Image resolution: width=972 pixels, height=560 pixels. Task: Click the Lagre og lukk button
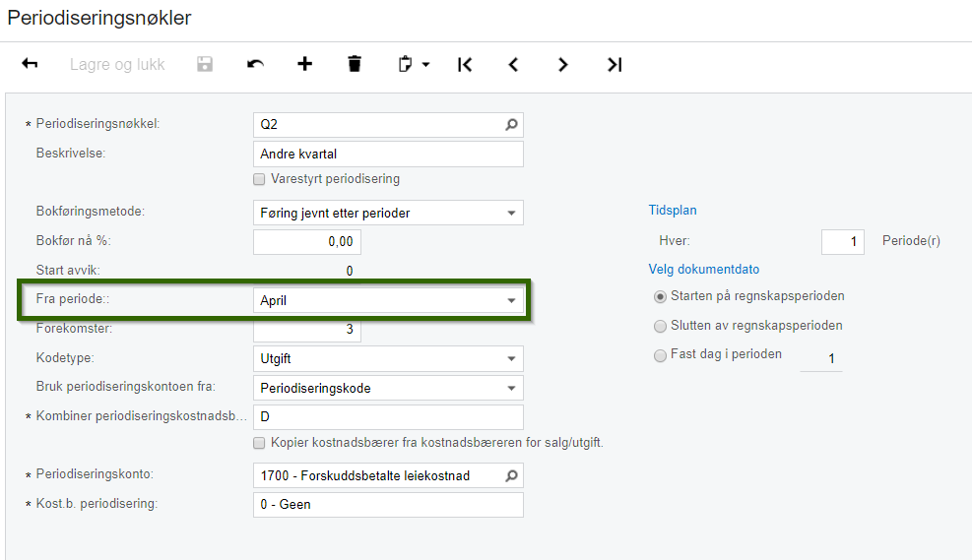[117, 64]
